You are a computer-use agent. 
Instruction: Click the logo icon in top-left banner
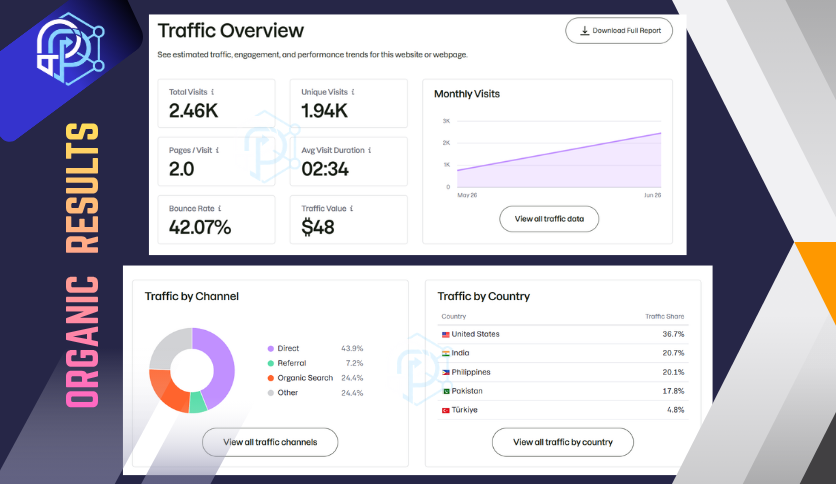coord(70,49)
